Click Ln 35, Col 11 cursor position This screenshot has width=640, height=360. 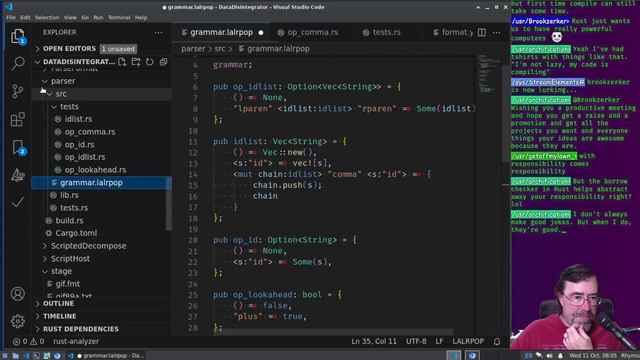tap(374, 341)
